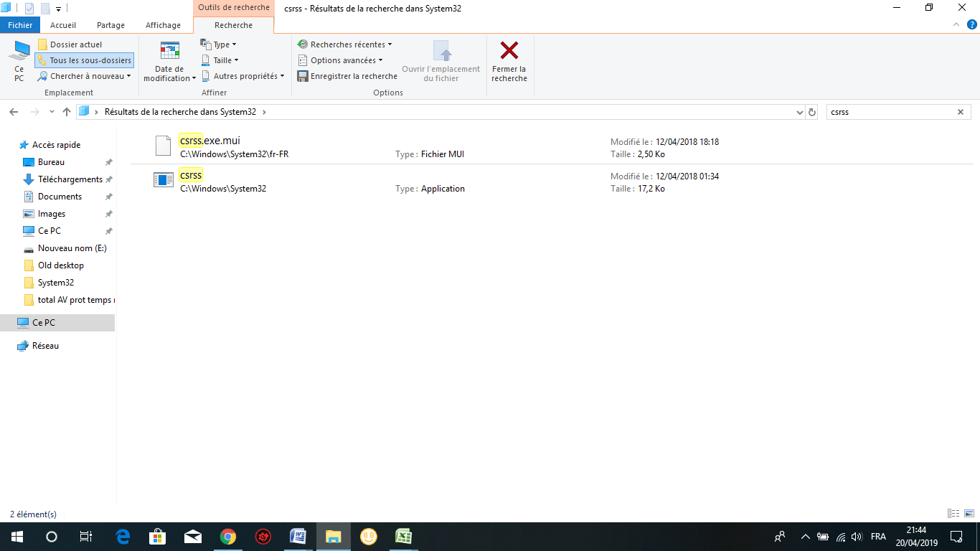Click FRA language indicator

(878, 537)
